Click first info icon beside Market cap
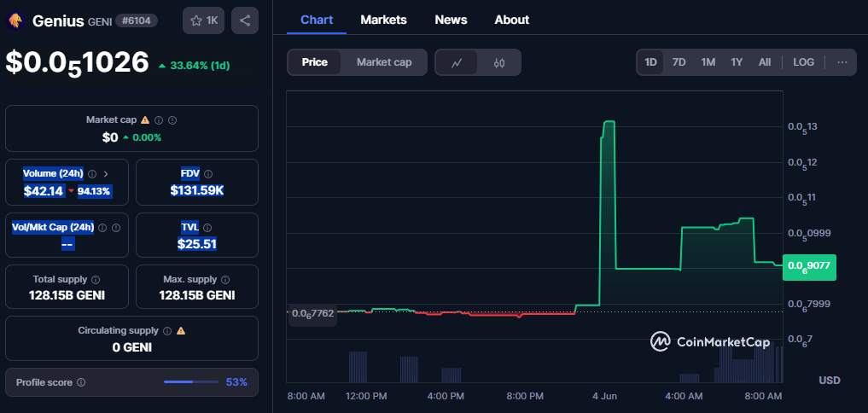Screen dimensions: 868x413 159,119
